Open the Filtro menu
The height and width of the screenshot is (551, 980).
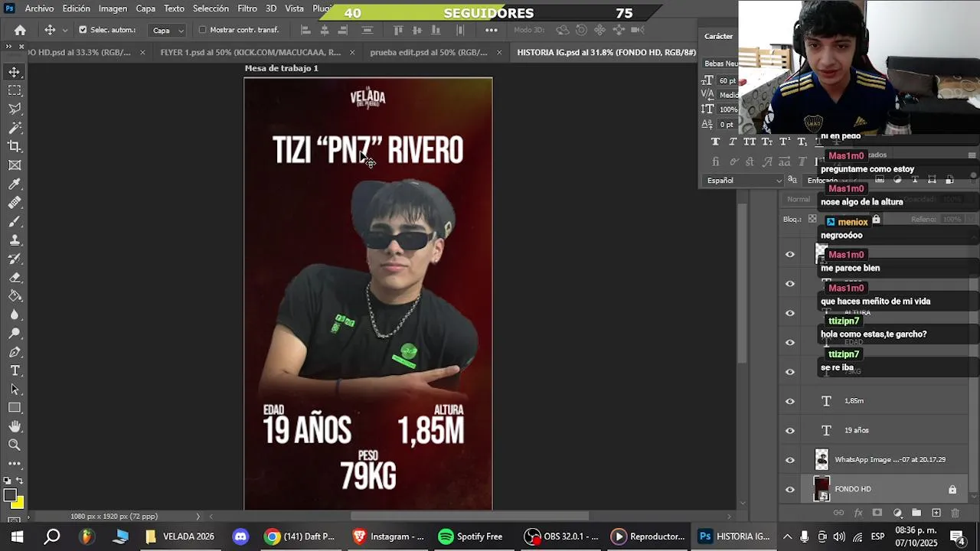click(247, 8)
